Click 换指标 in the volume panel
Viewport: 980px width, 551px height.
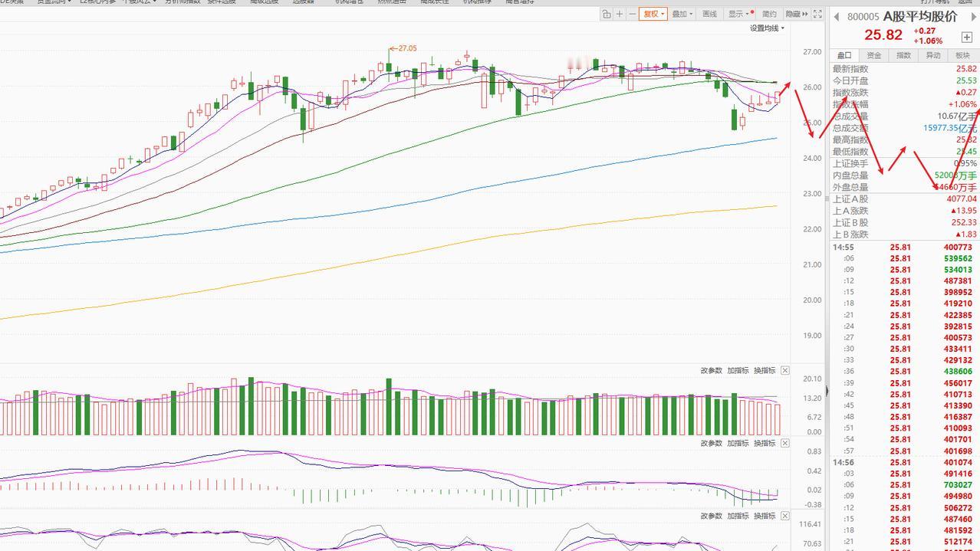click(x=765, y=371)
